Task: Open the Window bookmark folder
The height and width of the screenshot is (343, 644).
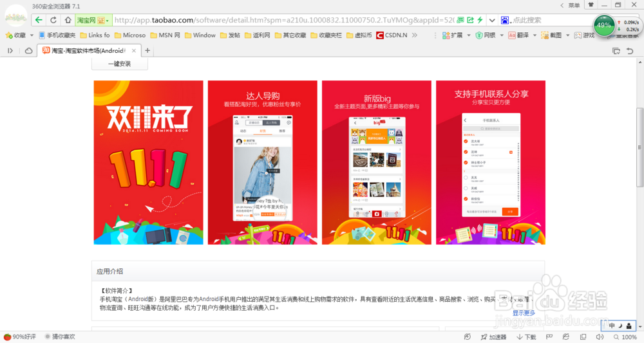Action: tap(200, 35)
